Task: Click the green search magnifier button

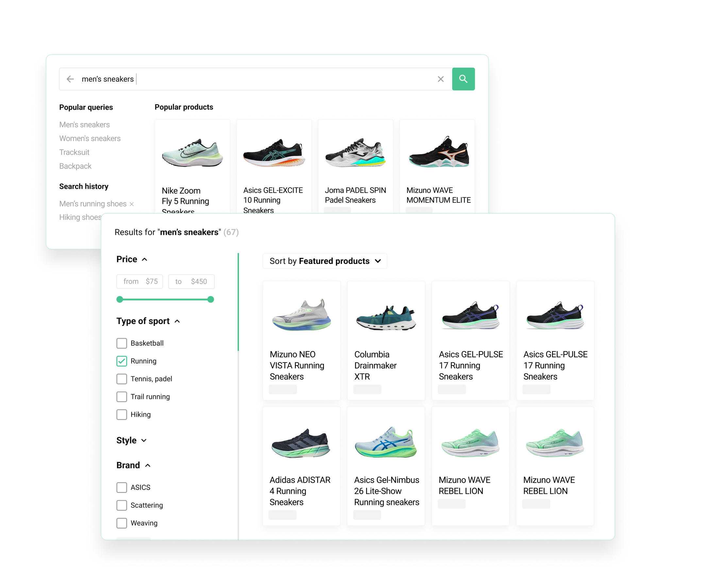Action: point(464,79)
